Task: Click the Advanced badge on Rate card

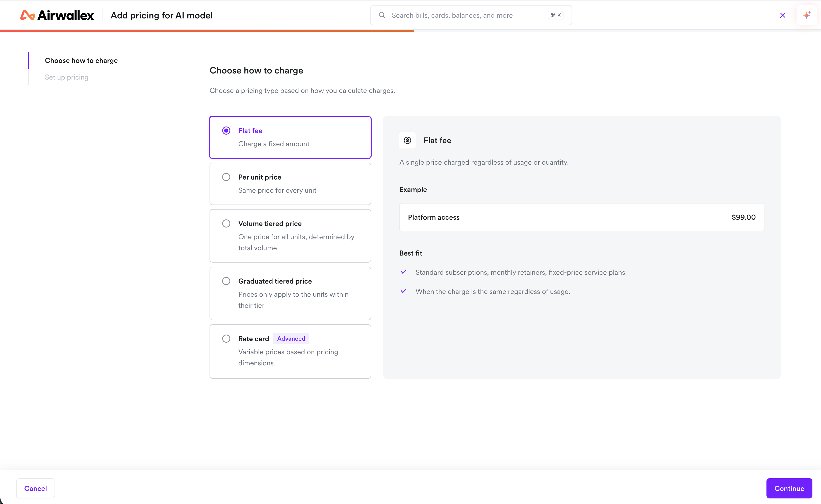Action: click(291, 339)
